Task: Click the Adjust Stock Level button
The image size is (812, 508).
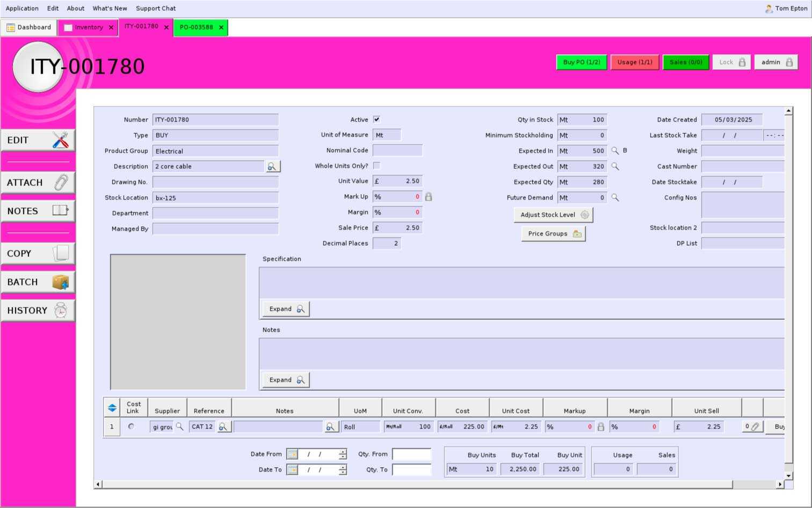Action: 553,215
